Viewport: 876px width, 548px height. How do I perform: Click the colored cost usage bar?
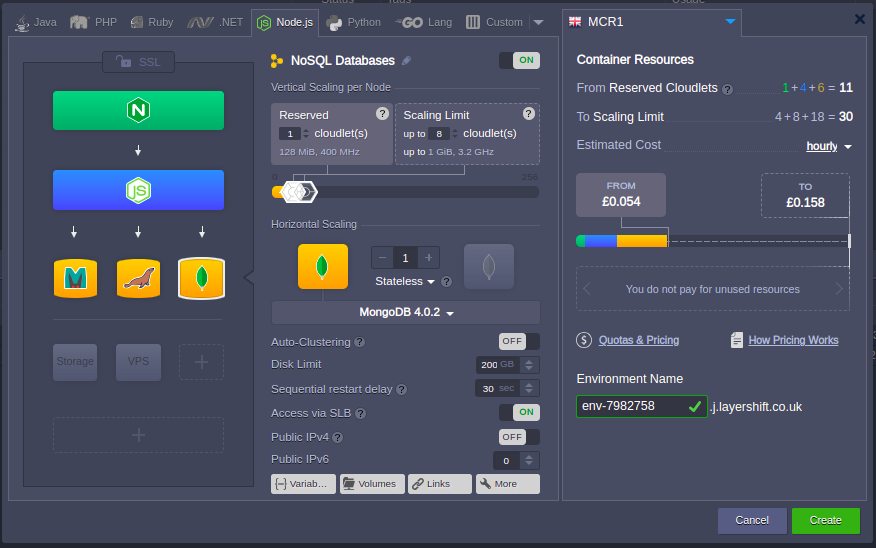click(x=622, y=241)
